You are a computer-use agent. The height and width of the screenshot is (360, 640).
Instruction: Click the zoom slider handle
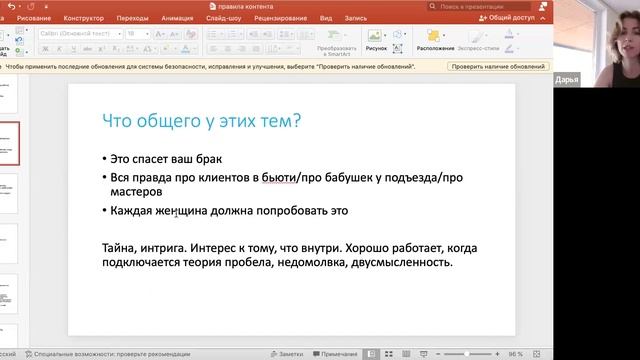(467, 354)
